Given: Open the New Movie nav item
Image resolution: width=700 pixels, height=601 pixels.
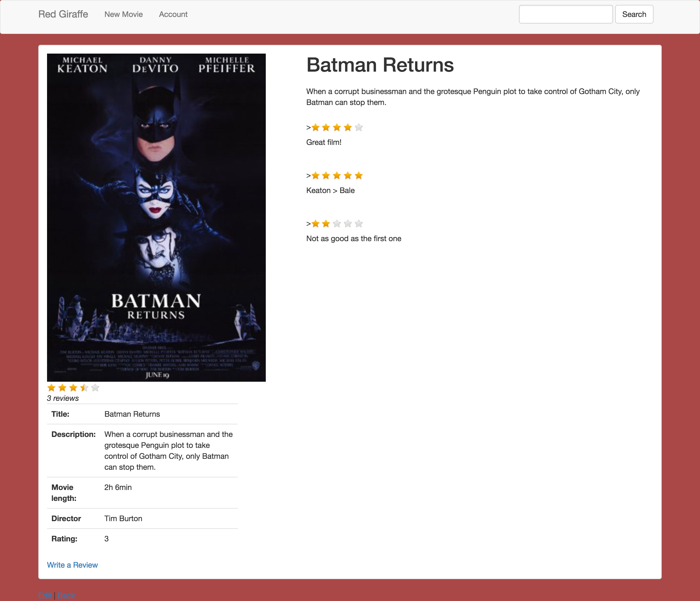Looking at the screenshot, I should click(x=124, y=14).
